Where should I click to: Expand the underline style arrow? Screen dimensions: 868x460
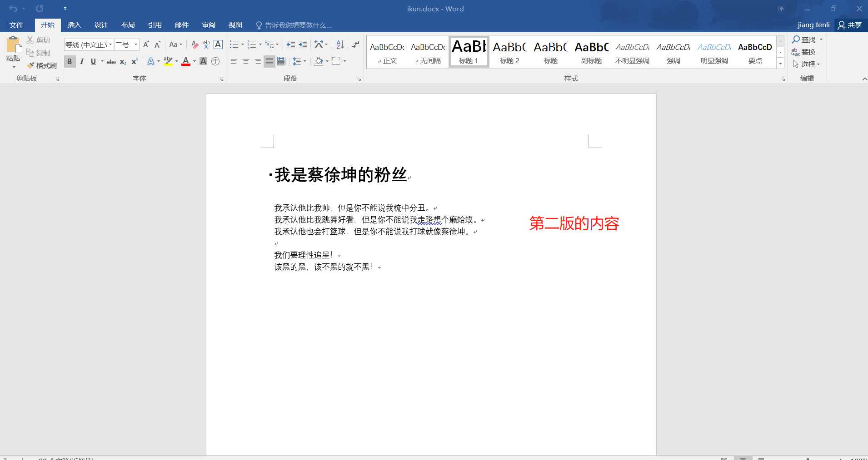[102, 61]
